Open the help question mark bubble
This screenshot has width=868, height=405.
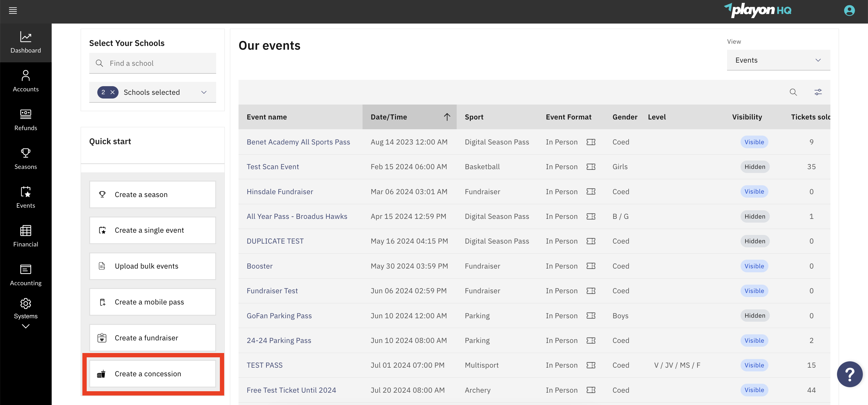click(x=849, y=374)
